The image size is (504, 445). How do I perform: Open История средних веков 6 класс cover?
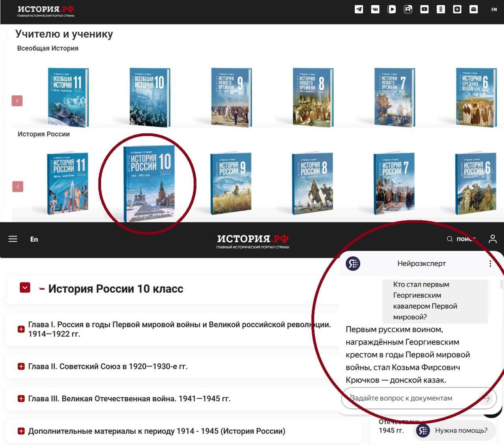tap(476, 97)
